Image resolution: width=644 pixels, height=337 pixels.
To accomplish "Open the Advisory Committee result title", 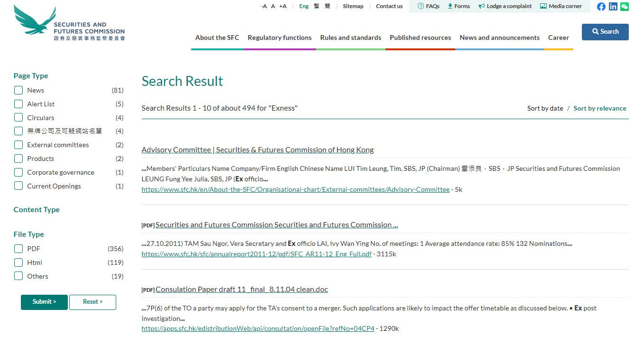I will 258,150.
